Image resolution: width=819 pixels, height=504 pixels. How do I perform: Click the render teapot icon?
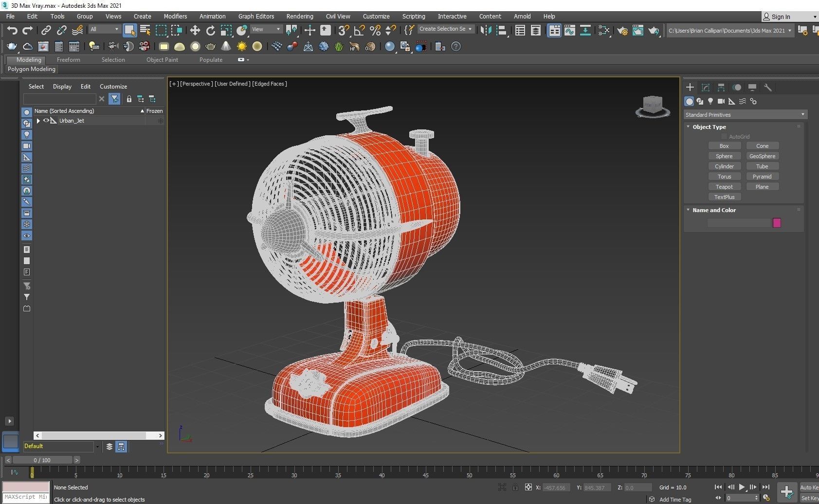pyautogui.click(x=654, y=31)
